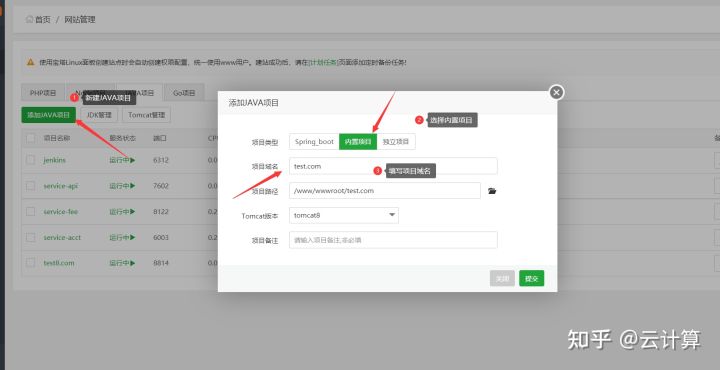Submit the form with 提交 button
720x370 pixels.
[532, 278]
